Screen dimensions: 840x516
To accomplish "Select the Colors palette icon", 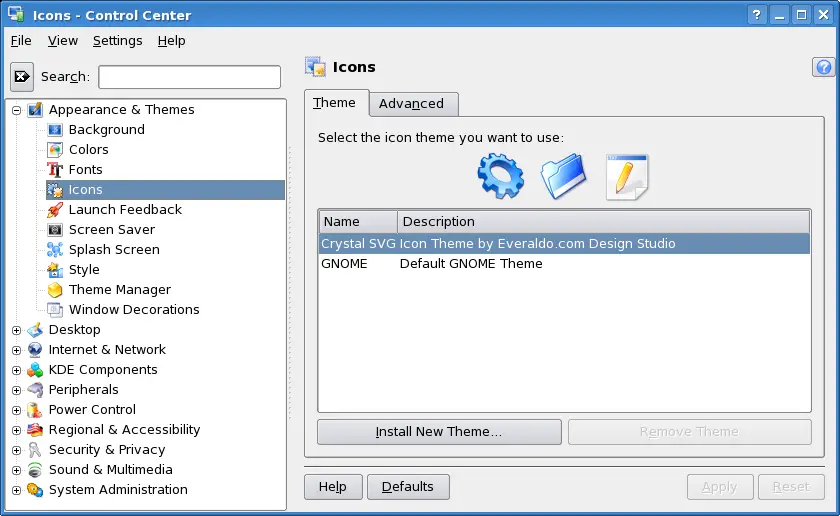I will (55, 150).
